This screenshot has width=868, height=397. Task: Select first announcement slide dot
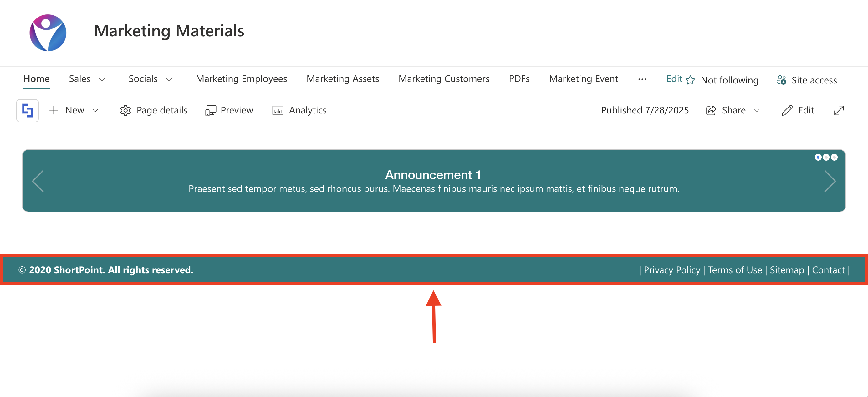818,157
